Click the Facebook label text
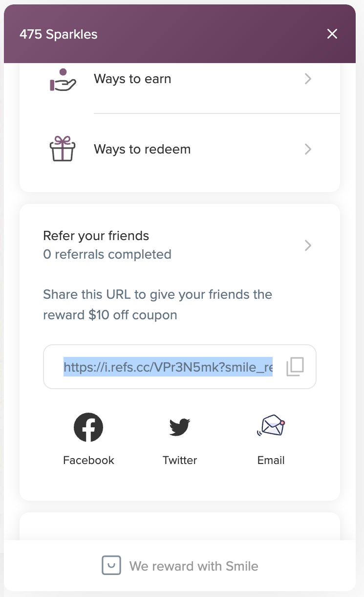This screenshot has width=364, height=597. click(88, 460)
